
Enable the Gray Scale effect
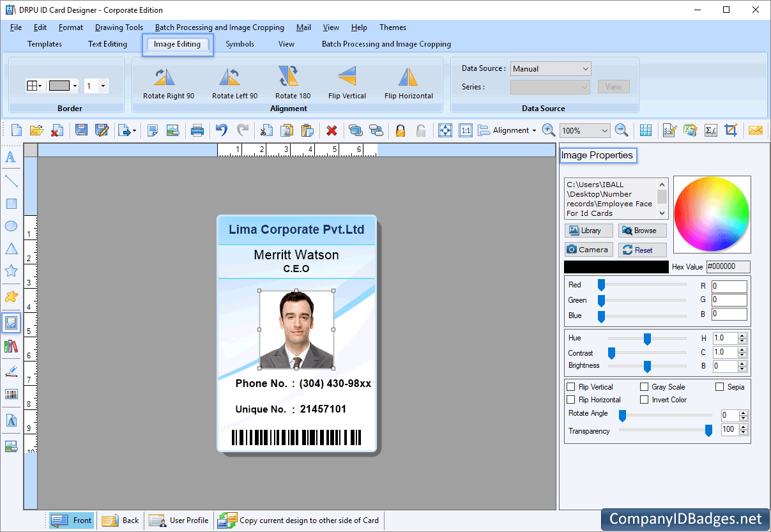tap(645, 386)
